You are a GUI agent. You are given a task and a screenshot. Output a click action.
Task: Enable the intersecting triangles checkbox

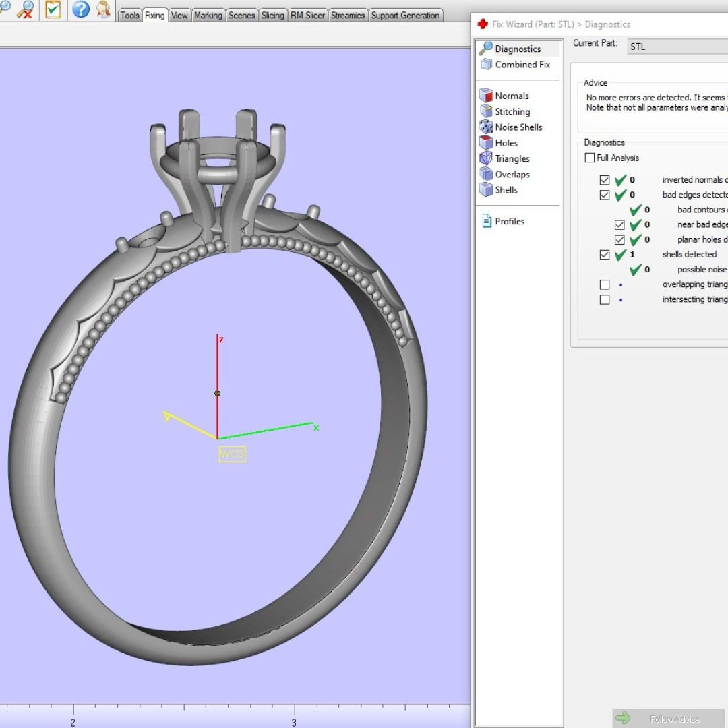pos(605,299)
